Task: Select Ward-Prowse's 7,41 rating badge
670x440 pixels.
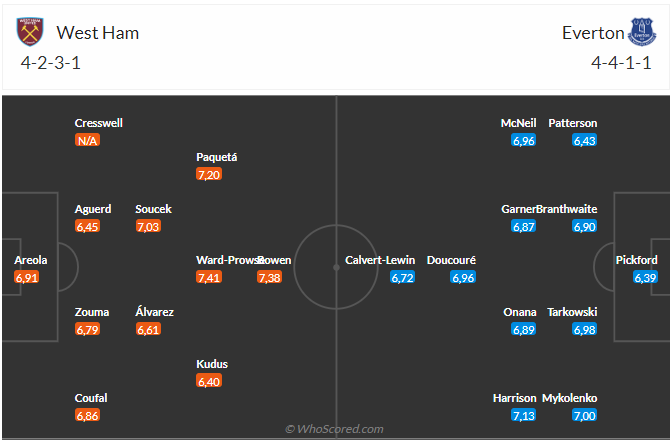Action: [x=209, y=277]
